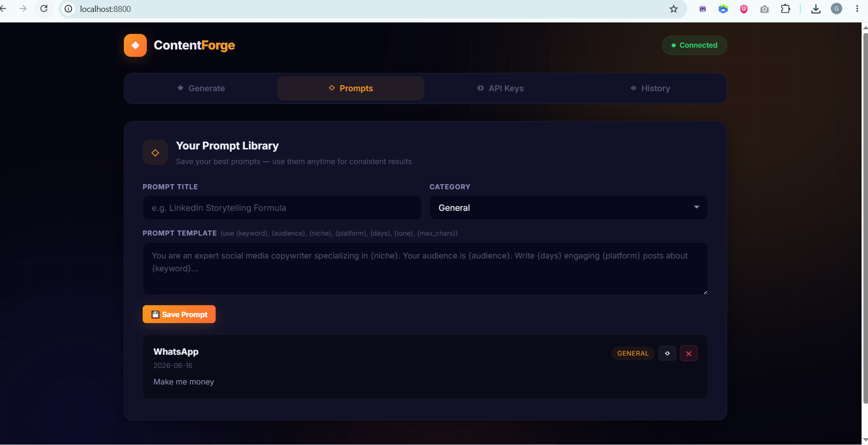Focus the Prompt Template text area
868x445 pixels.
click(x=425, y=269)
